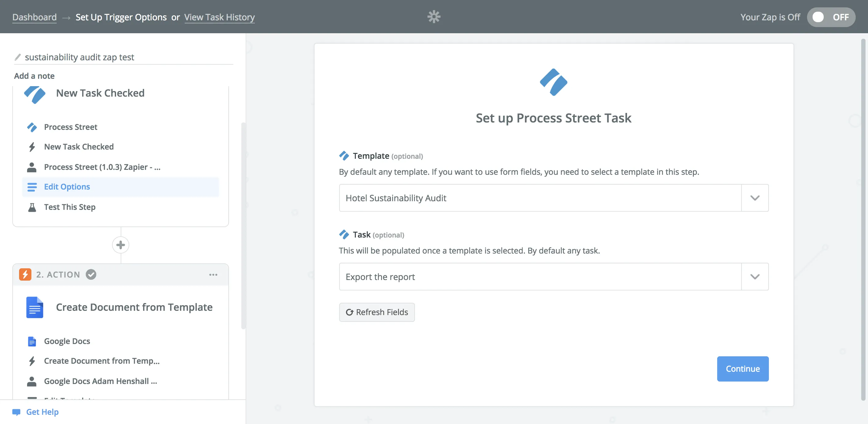The height and width of the screenshot is (424, 868).
Task: Click Get Help link
Action: tap(42, 412)
